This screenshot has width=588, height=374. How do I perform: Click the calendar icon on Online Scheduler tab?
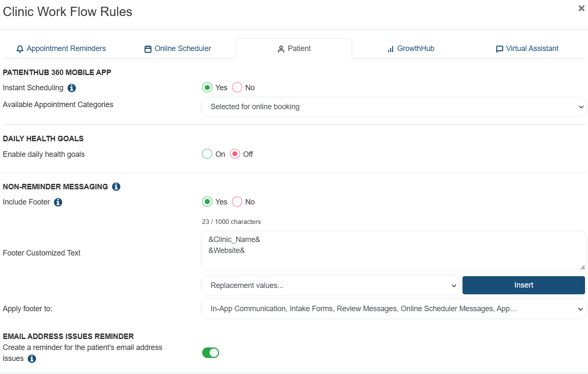[x=148, y=49]
